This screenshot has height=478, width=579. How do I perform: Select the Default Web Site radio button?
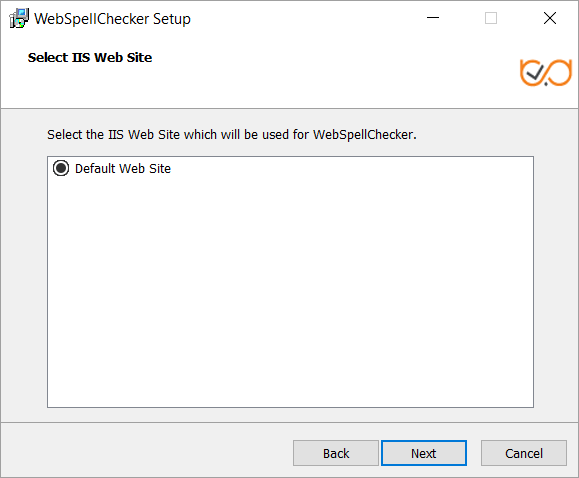(61, 168)
